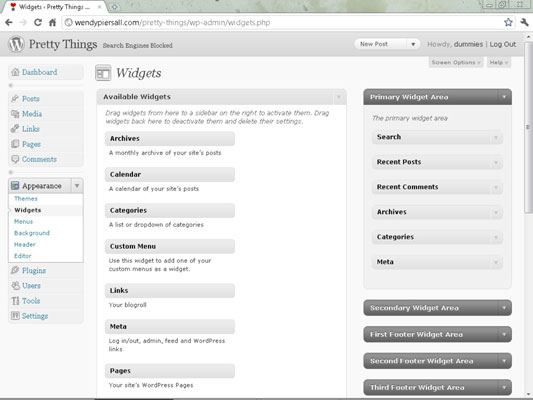Expand the Search widget settings arrow
533x400 pixels.
point(496,137)
